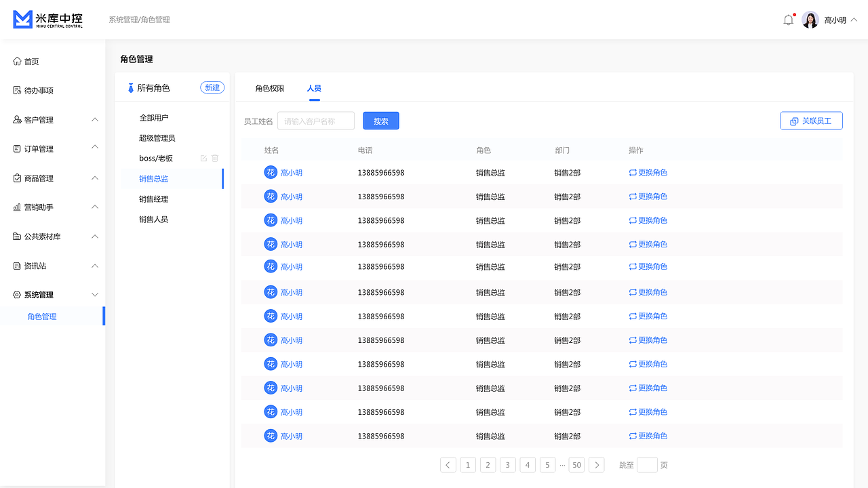Click the 关联员工 button
The image size is (868, 488).
coord(812,121)
